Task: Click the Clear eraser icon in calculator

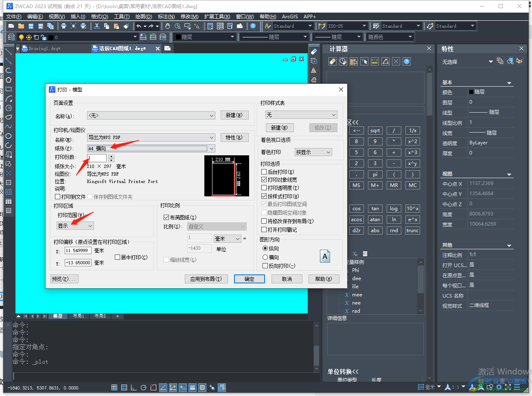Action: click(x=333, y=62)
